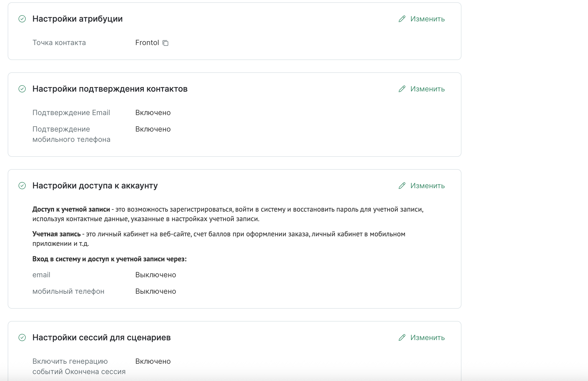Select the Frontol contact point value
The image size is (588, 381).
point(147,43)
